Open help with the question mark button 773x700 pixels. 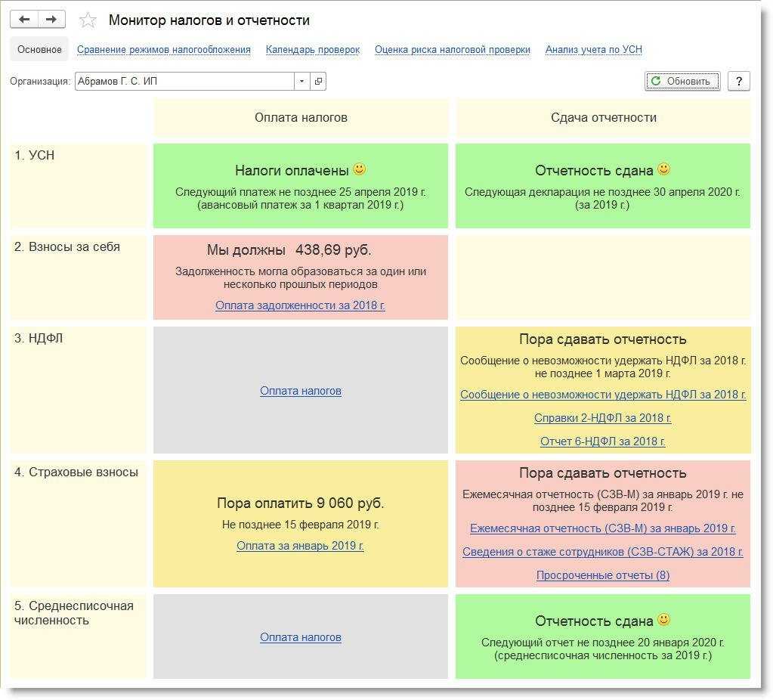click(738, 82)
